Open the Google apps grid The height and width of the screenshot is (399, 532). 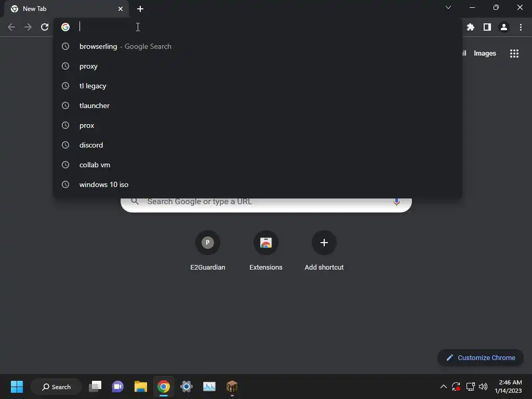(x=514, y=54)
